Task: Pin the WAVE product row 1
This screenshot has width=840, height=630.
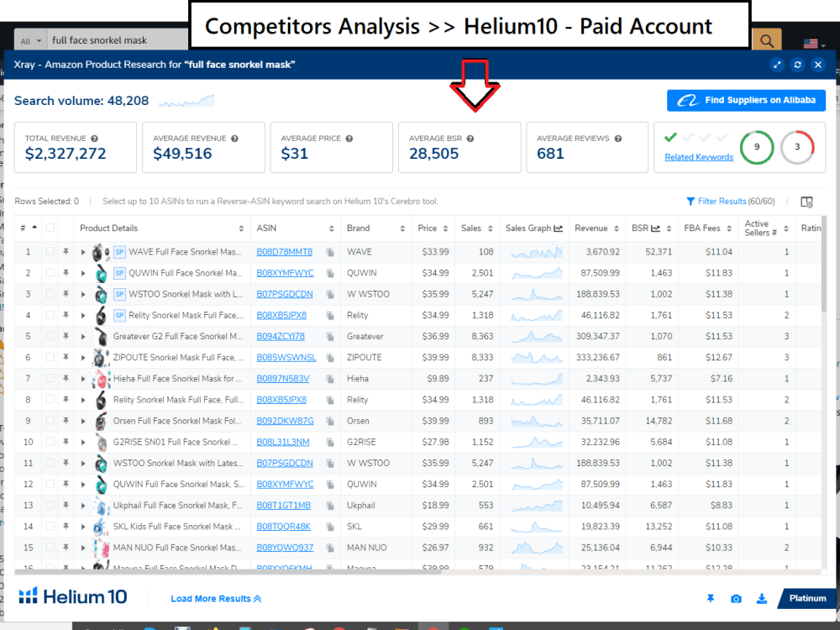Action: (66, 251)
